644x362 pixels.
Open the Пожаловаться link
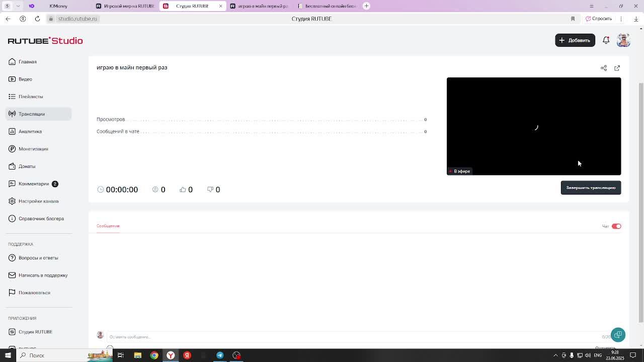coord(34,293)
